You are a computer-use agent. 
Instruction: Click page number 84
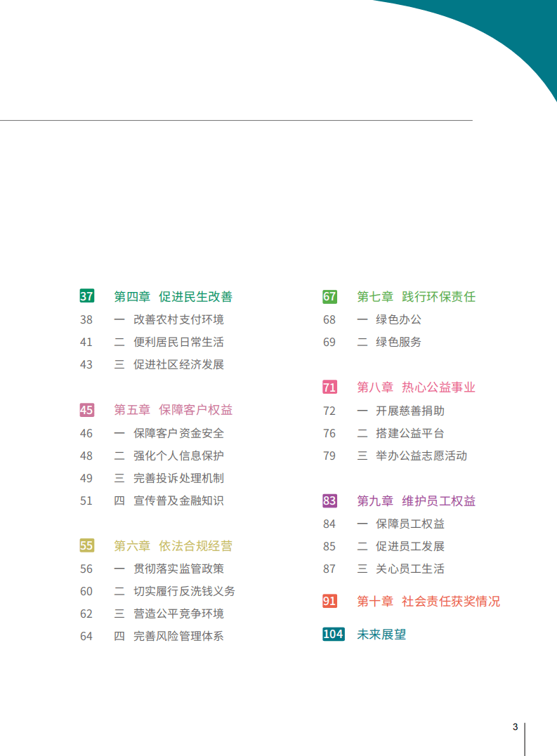329,524
